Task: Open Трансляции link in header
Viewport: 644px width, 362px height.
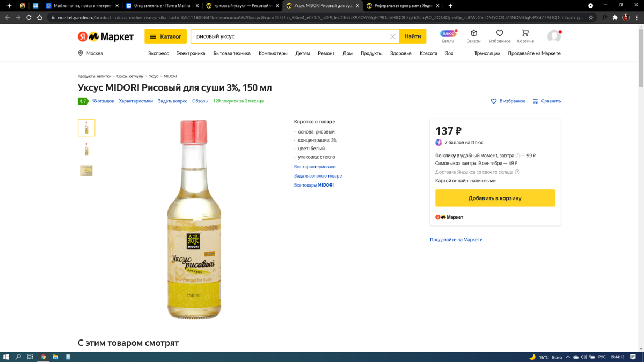Action: (x=487, y=53)
